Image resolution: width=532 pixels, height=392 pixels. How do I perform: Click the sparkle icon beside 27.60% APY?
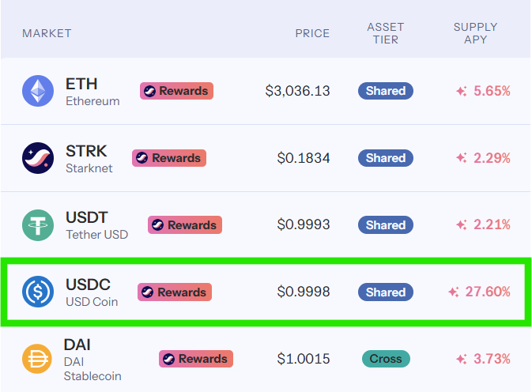[x=453, y=292]
